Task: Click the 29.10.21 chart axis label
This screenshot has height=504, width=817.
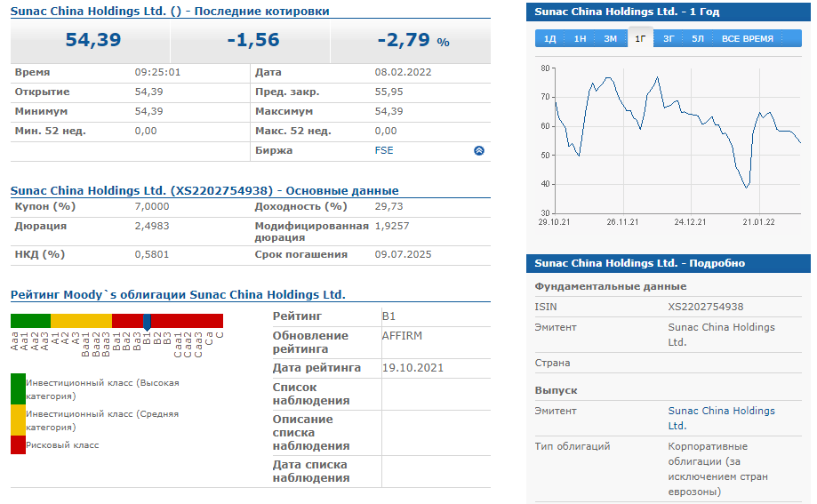Action: coord(554,222)
